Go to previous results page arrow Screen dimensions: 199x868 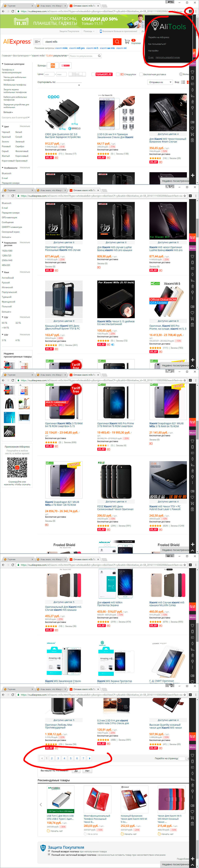(x=42, y=758)
